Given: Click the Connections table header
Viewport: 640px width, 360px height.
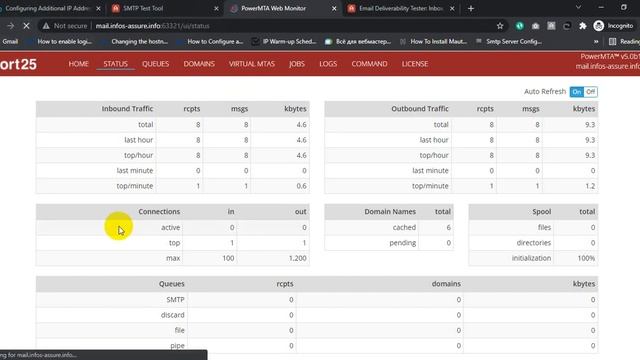Looking at the screenshot, I should 159,211.
